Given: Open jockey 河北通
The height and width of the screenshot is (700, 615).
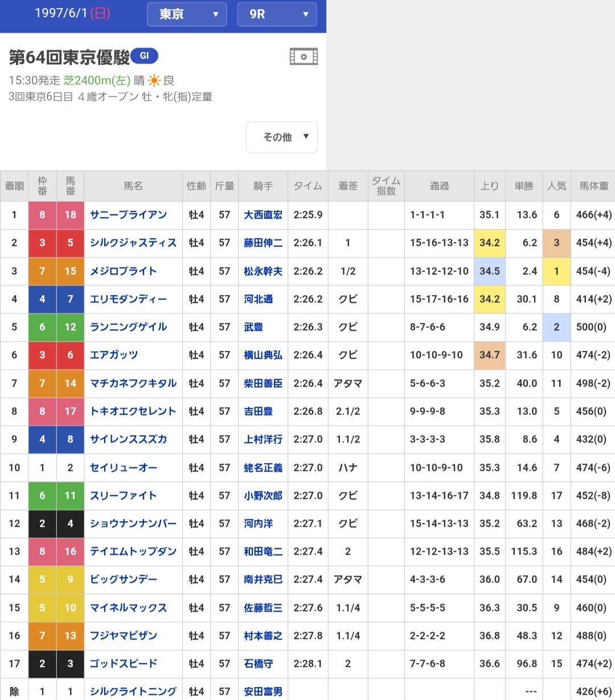Looking at the screenshot, I should (x=259, y=299).
